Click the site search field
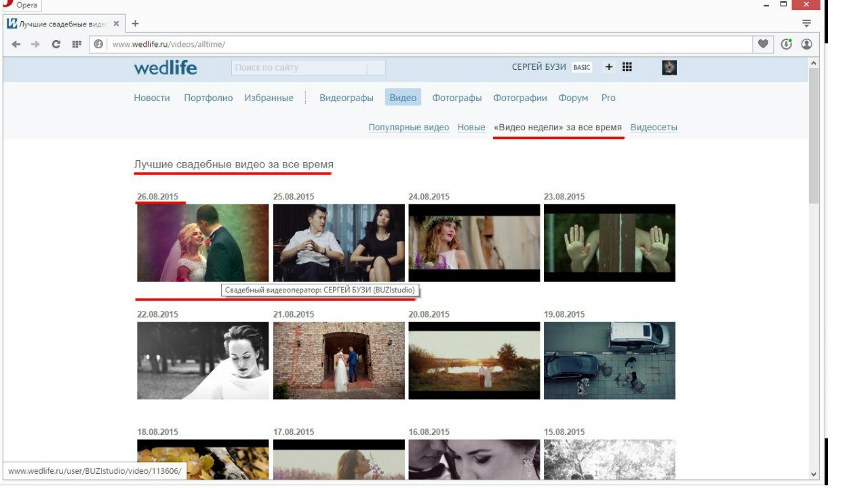This screenshot has width=868, height=488. (298, 68)
